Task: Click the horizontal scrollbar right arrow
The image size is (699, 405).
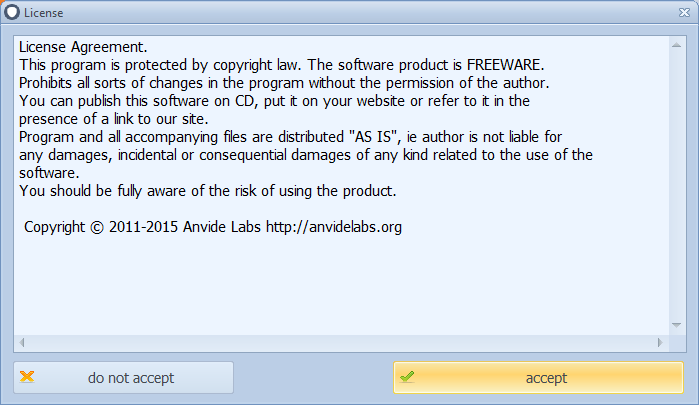Action: [x=659, y=342]
